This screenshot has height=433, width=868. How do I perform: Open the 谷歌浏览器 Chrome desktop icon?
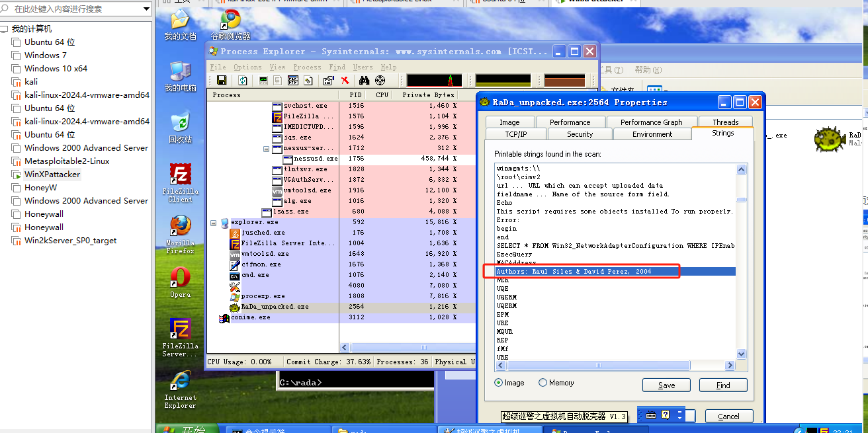[x=230, y=25]
